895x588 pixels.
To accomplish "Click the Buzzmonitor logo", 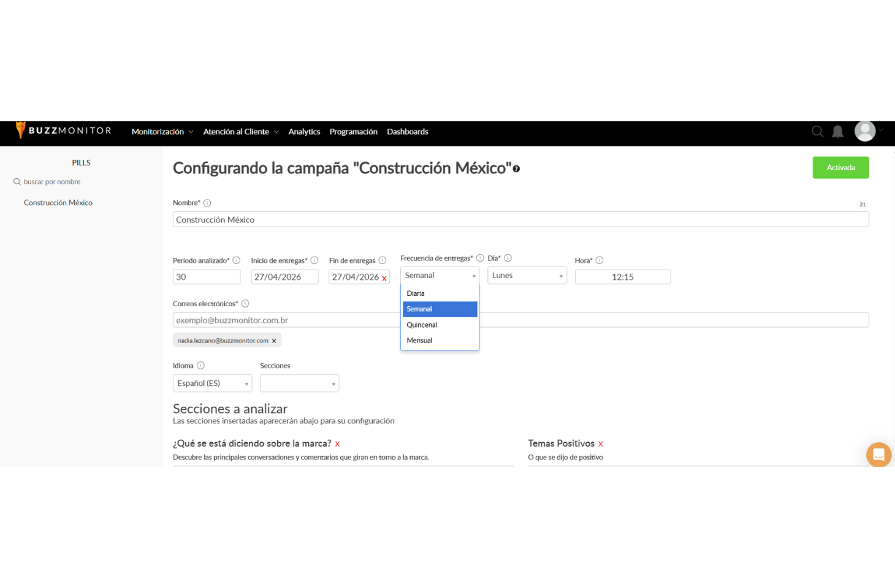I will [x=63, y=130].
